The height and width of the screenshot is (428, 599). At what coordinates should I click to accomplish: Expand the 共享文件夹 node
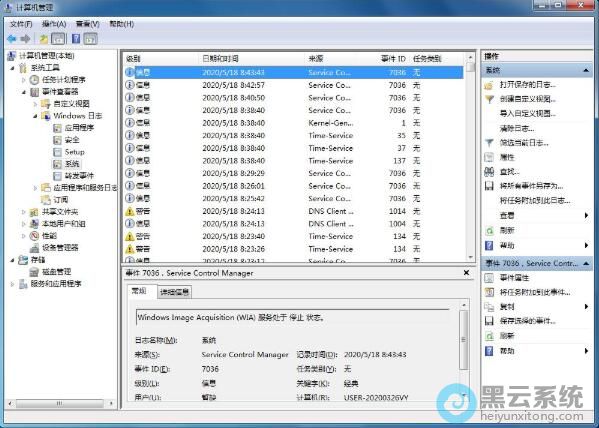[x=24, y=212]
